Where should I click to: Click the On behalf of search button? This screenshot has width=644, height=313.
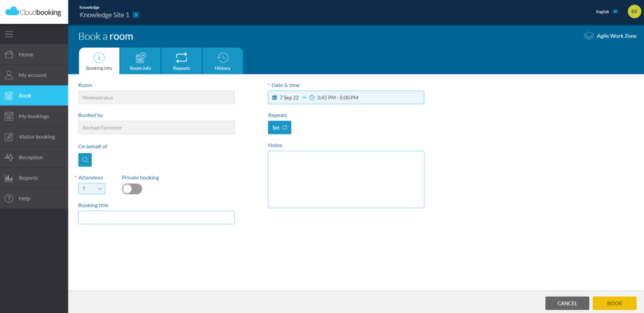pos(85,160)
